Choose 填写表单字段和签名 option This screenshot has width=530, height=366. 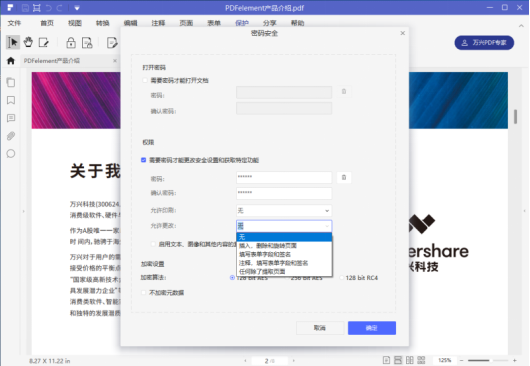tap(284, 254)
